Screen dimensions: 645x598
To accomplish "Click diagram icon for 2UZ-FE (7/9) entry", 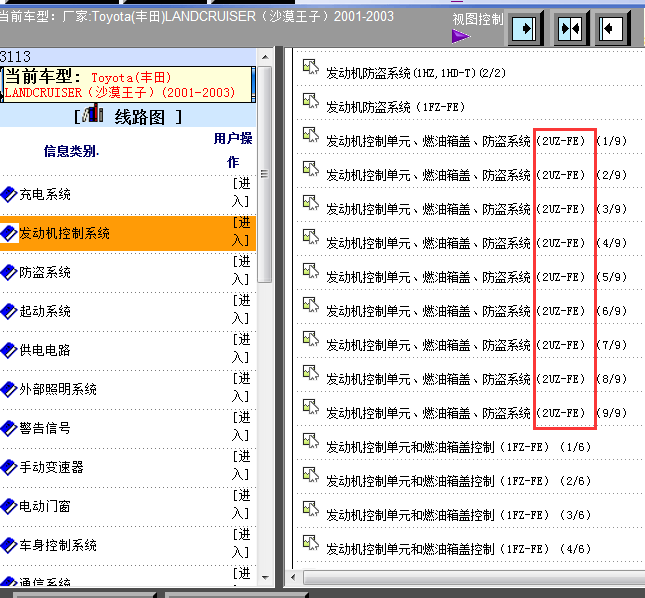I will pyautogui.click(x=311, y=339).
